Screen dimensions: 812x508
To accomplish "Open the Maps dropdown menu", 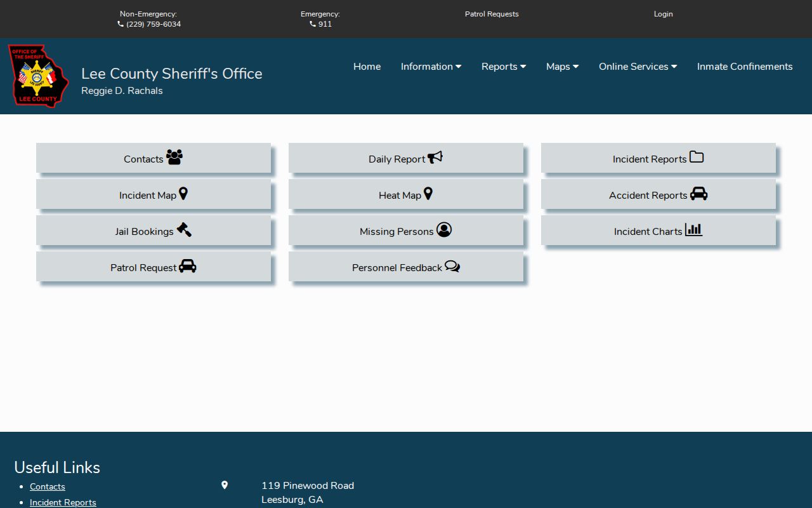I will 563,67.
